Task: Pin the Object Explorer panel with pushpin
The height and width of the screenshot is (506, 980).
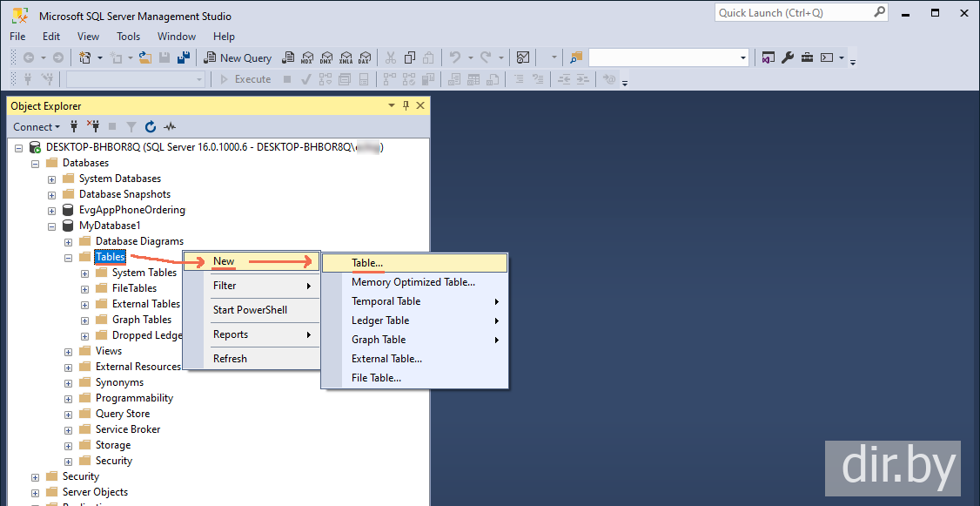Action: click(406, 105)
